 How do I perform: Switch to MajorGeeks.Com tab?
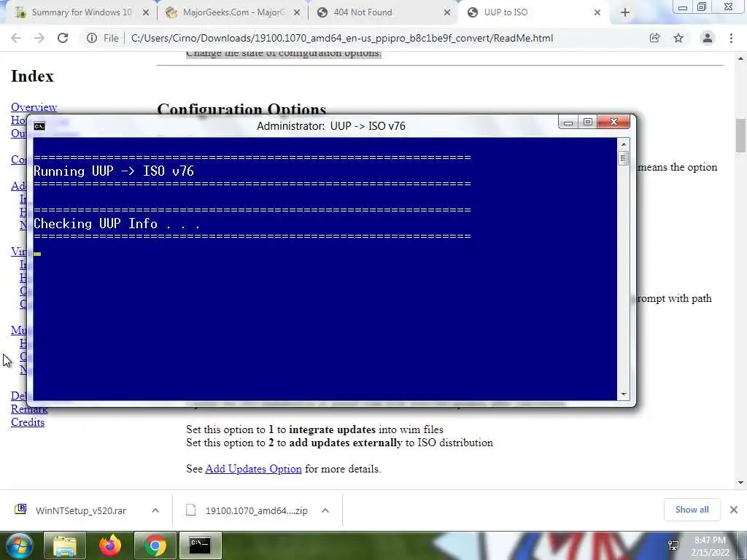(x=233, y=12)
